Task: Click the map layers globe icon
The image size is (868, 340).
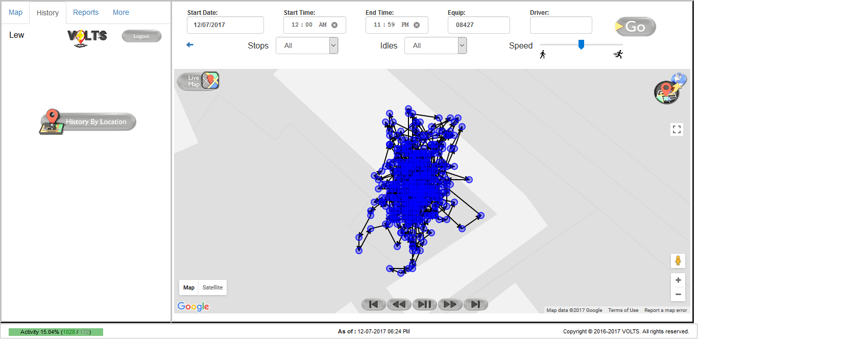Action: 670,89
